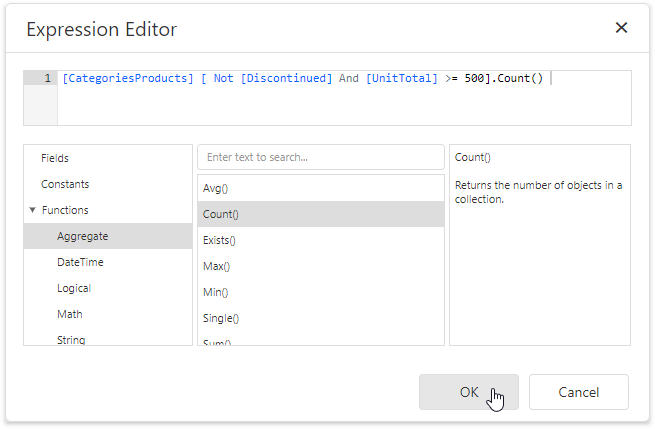Select Fields in the category tree

point(55,158)
